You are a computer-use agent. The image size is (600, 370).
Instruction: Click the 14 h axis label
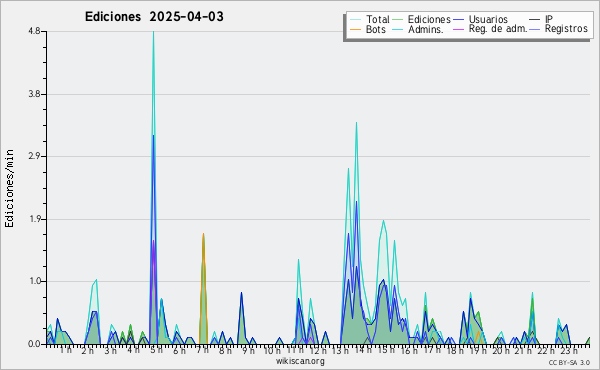(x=363, y=350)
